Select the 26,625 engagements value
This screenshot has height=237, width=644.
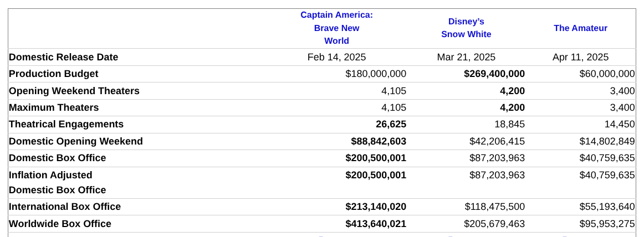[391, 124]
